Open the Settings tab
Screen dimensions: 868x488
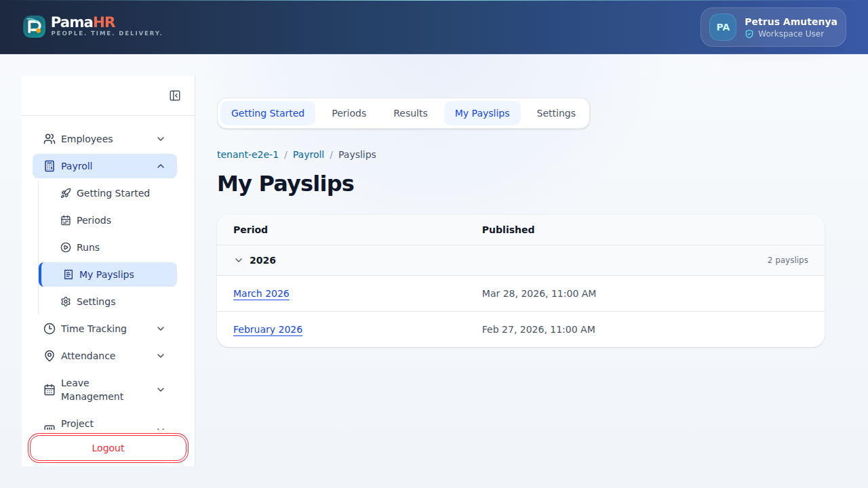pos(556,113)
